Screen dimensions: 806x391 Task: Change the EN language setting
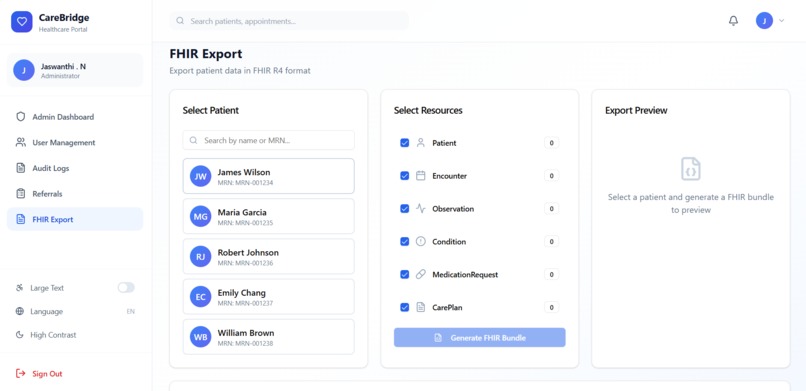coord(131,311)
